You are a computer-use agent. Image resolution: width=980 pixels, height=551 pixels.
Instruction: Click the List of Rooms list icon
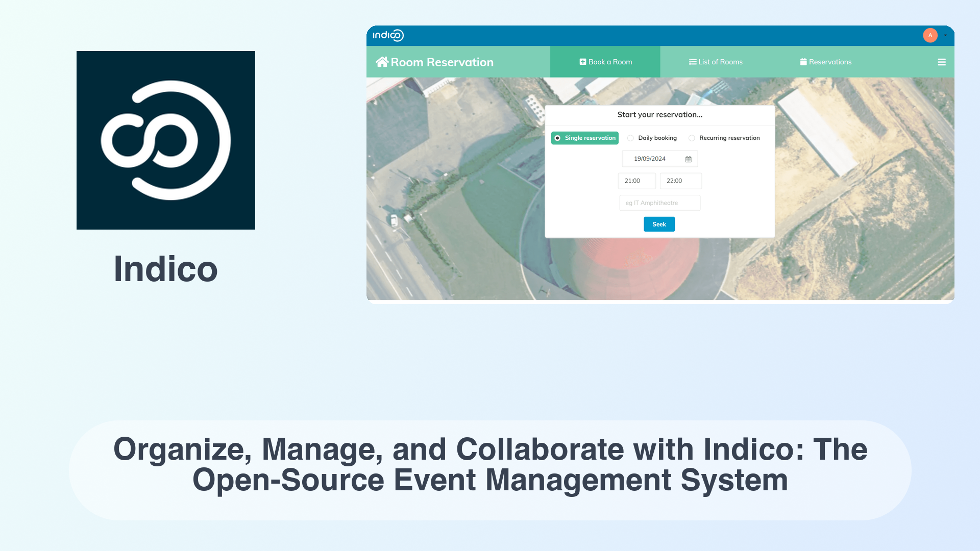click(693, 62)
